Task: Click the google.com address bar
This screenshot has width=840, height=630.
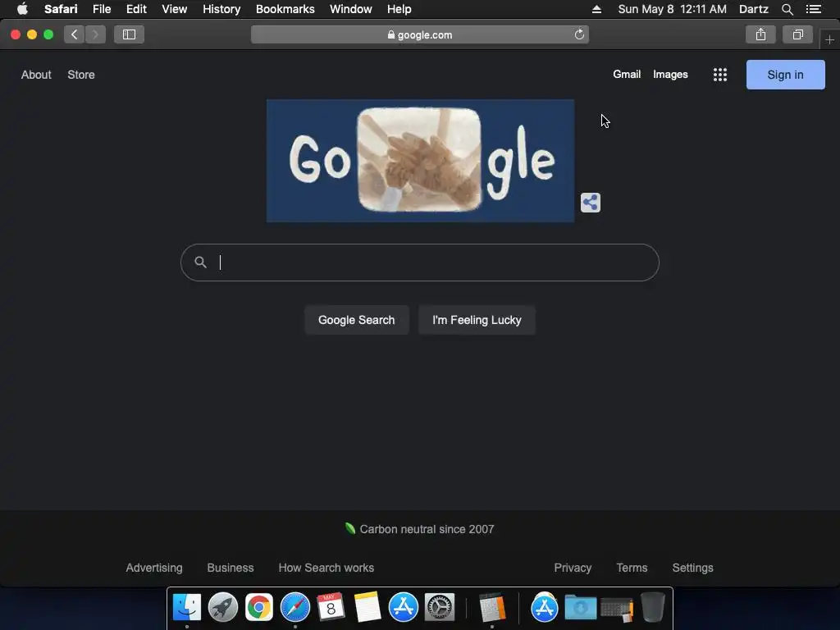Action: 419,34
